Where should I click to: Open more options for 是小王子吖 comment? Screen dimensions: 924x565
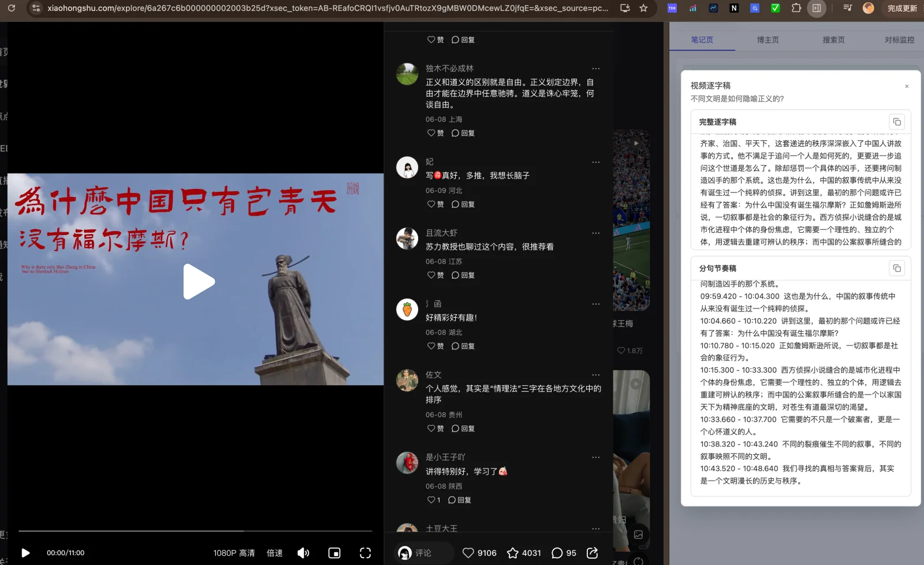596,458
